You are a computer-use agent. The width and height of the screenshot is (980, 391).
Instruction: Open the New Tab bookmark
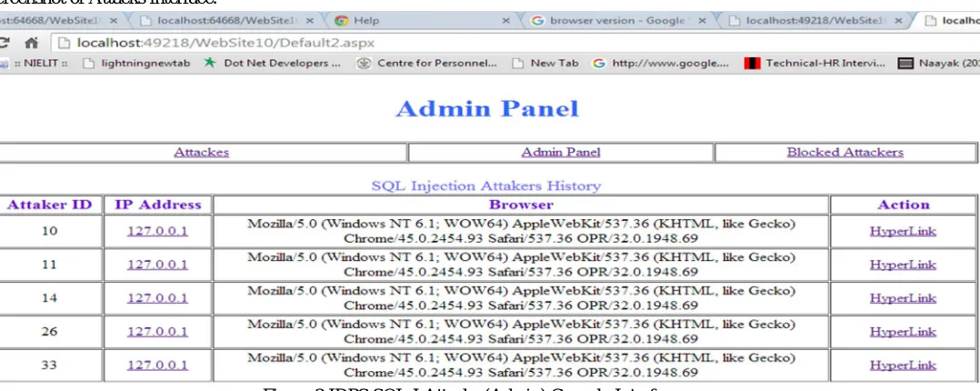coord(545,63)
